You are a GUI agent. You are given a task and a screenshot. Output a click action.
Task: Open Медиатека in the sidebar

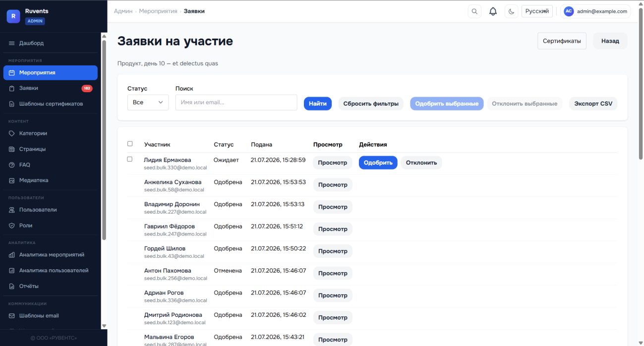point(51,180)
